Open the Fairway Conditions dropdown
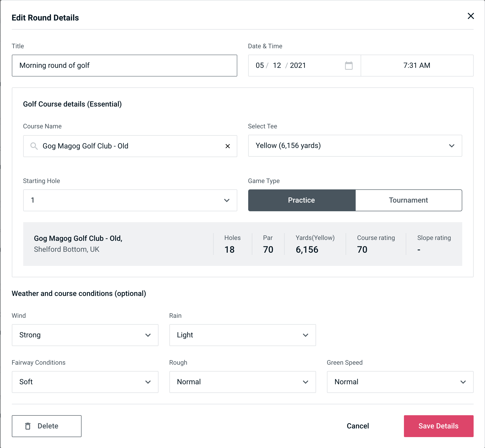This screenshot has width=485, height=448. (84, 381)
